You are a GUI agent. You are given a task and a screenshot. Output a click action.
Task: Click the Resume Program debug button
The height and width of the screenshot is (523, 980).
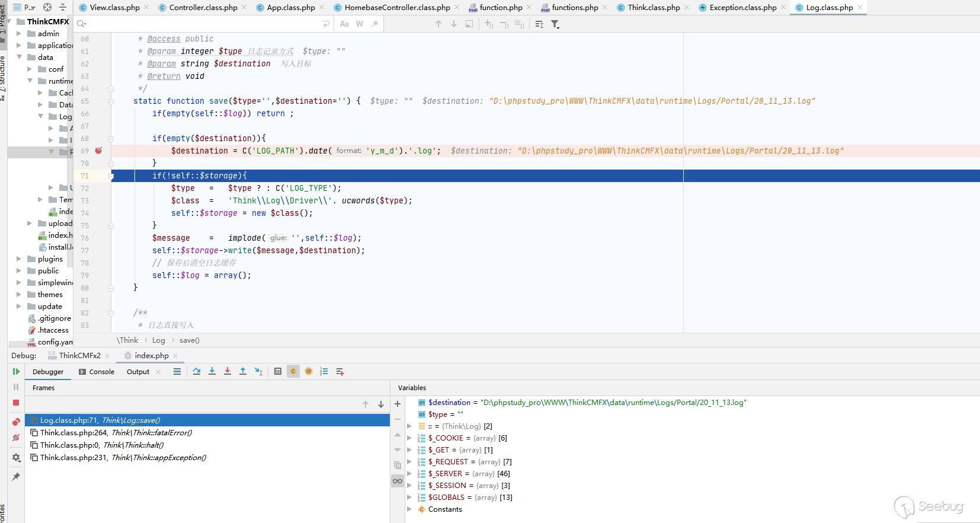coord(16,372)
